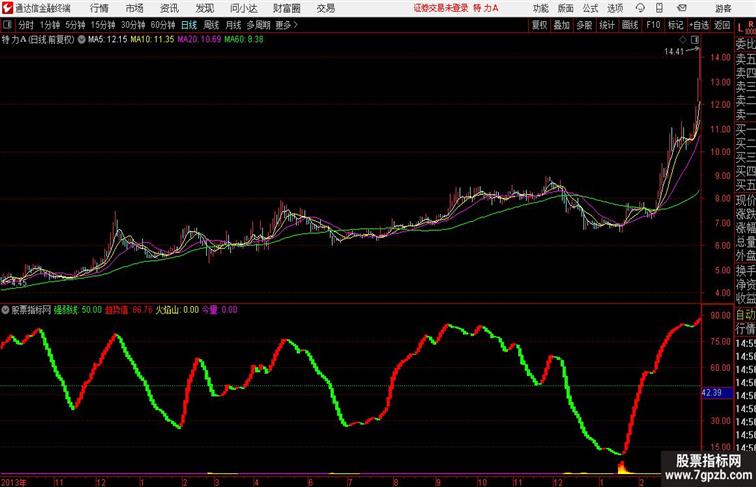Viewport: 756px width, 487px height.
Task: Click the 复权 toolbar button
Action: click(x=540, y=25)
